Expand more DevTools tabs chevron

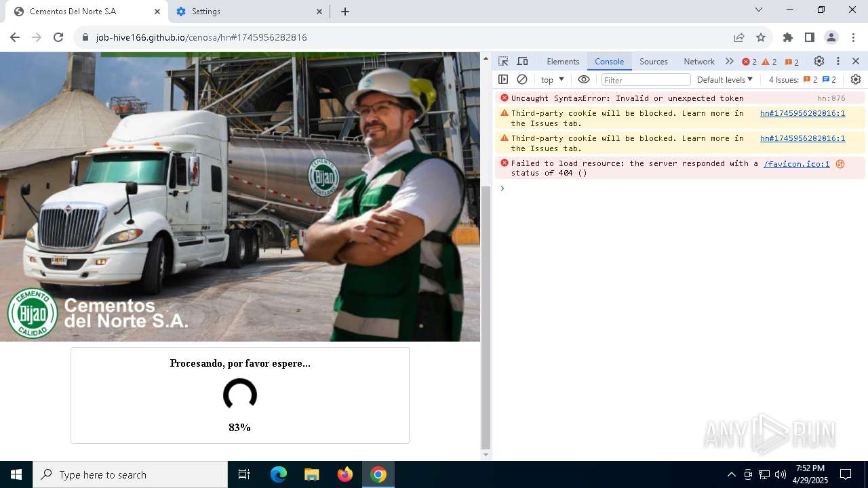pyautogui.click(x=730, y=61)
